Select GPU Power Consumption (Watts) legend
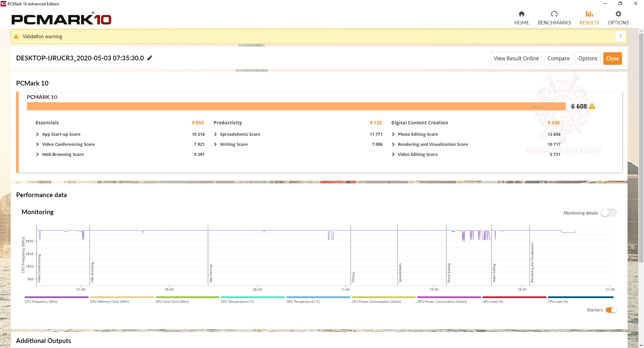 pyautogui.click(x=449, y=299)
